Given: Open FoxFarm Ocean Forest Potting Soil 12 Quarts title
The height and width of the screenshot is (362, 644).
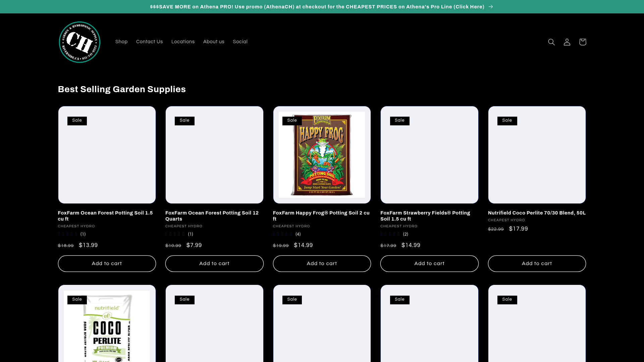Looking at the screenshot, I should [x=212, y=216].
